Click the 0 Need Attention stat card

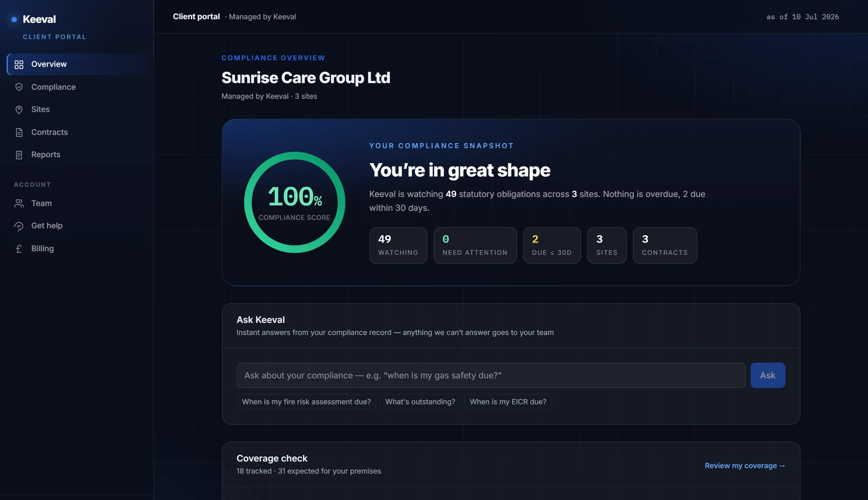[x=475, y=246]
